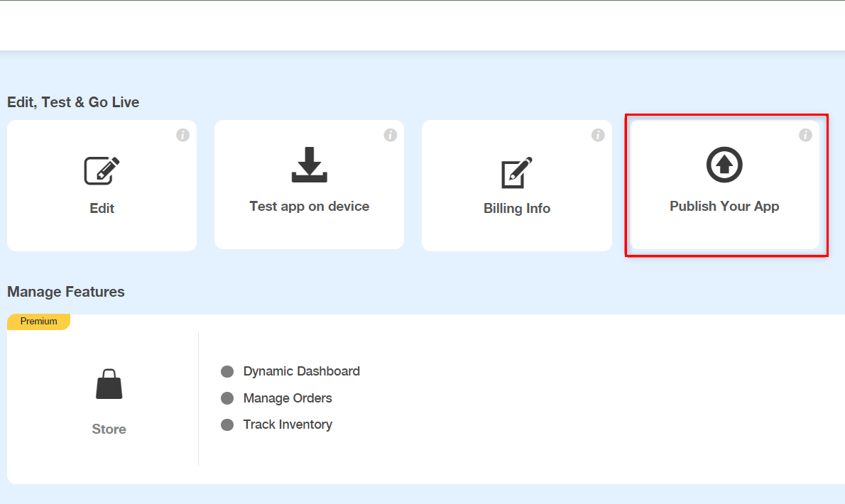Click the bullet beside Manage Orders
845x504 pixels.
(x=227, y=398)
